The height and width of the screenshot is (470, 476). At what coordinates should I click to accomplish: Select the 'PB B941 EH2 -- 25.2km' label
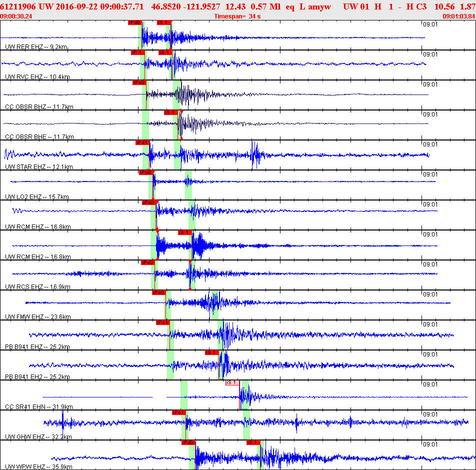click(x=37, y=377)
